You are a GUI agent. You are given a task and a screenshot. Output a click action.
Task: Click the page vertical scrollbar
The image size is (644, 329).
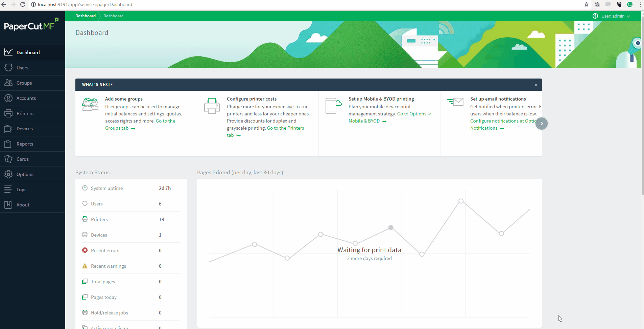[x=642, y=105]
